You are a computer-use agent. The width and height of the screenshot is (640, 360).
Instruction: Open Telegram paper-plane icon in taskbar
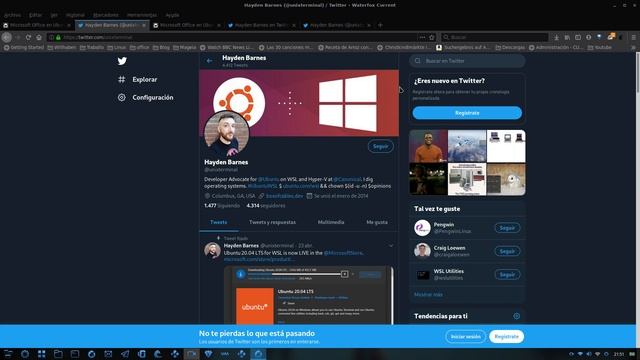click(125, 354)
